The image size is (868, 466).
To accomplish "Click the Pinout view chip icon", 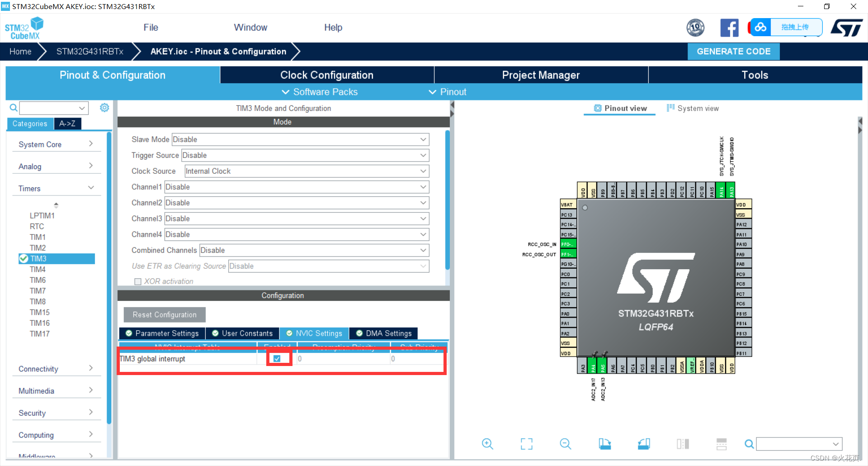I will pyautogui.click(x=598, y=108).
